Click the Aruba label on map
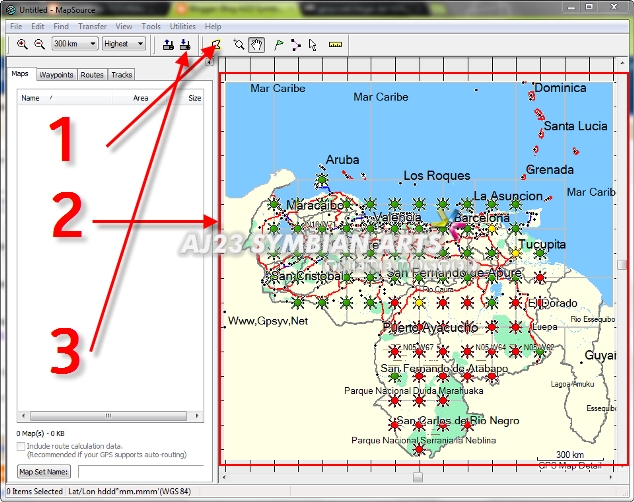This screenshot has width=634, height=502. 342,160
